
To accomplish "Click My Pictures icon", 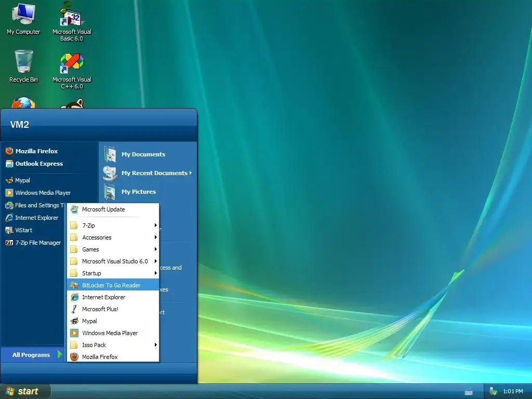I will pyautogui.click(x=110, y=192).
